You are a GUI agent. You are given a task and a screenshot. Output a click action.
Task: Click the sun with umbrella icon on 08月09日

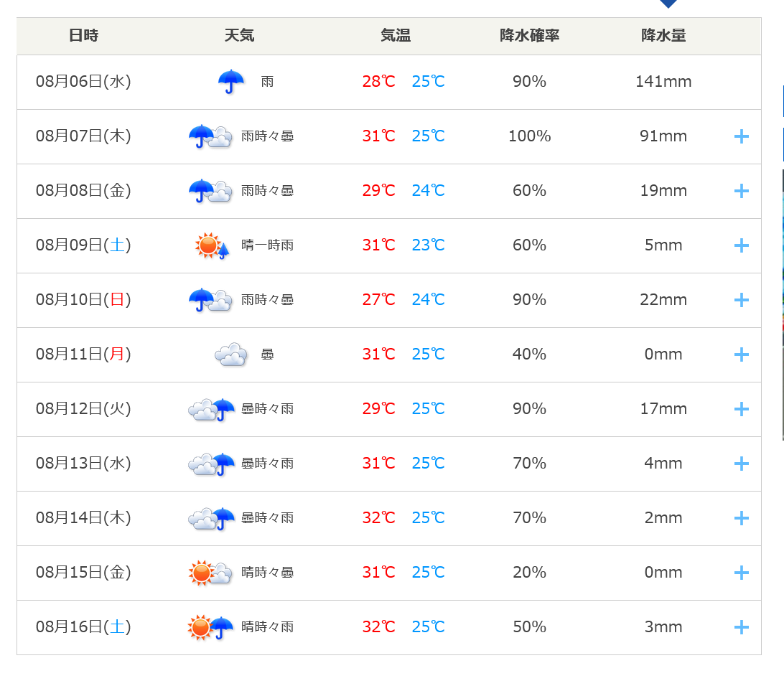click(x=212, y=245)
